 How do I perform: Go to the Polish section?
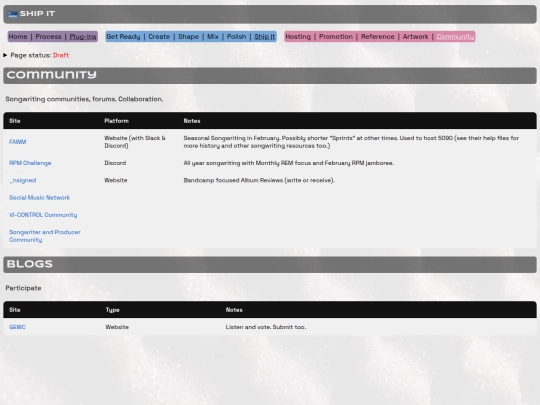[236, 37]
